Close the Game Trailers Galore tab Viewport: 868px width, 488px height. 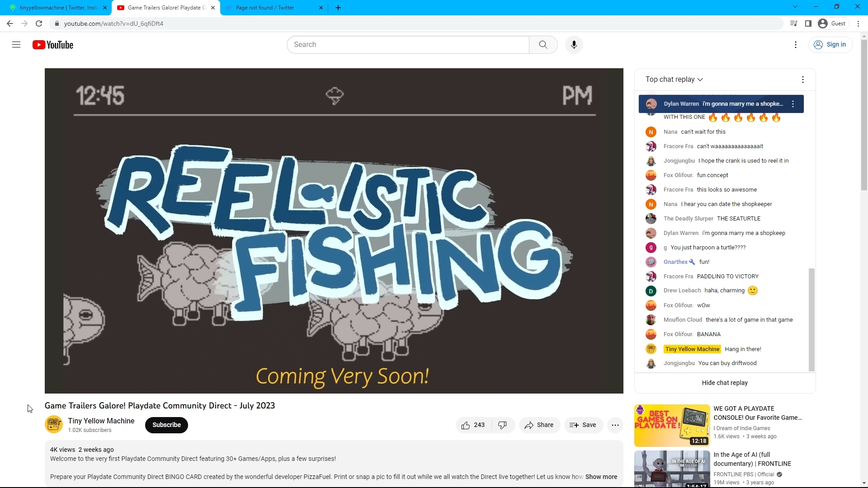[213, 8]
